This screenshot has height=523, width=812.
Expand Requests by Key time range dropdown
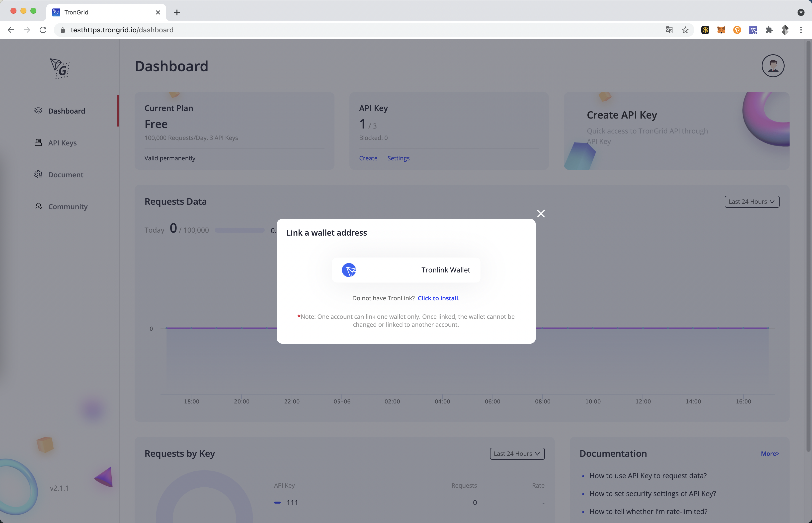tap(517, 453)
